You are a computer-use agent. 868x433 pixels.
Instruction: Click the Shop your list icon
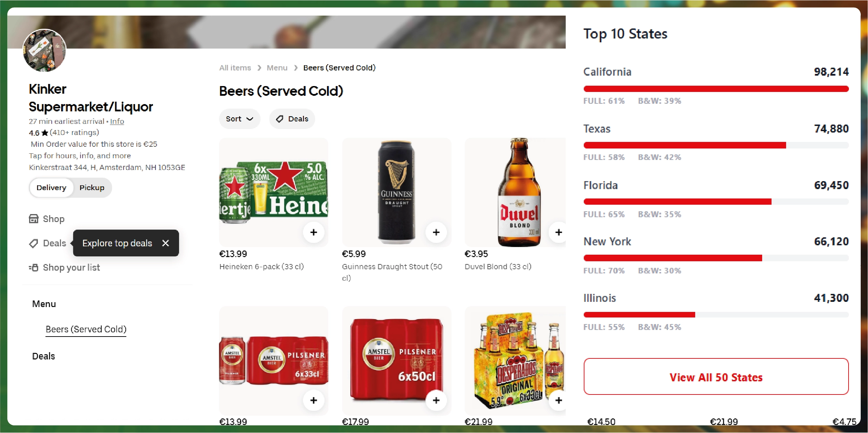click(x=34, y=268)
